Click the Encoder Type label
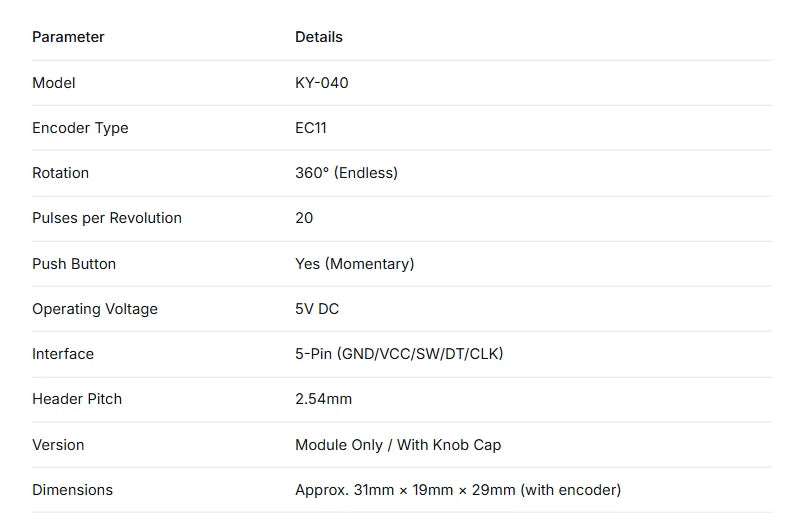This screenshot has width=807, height=519. coord(80,128)
